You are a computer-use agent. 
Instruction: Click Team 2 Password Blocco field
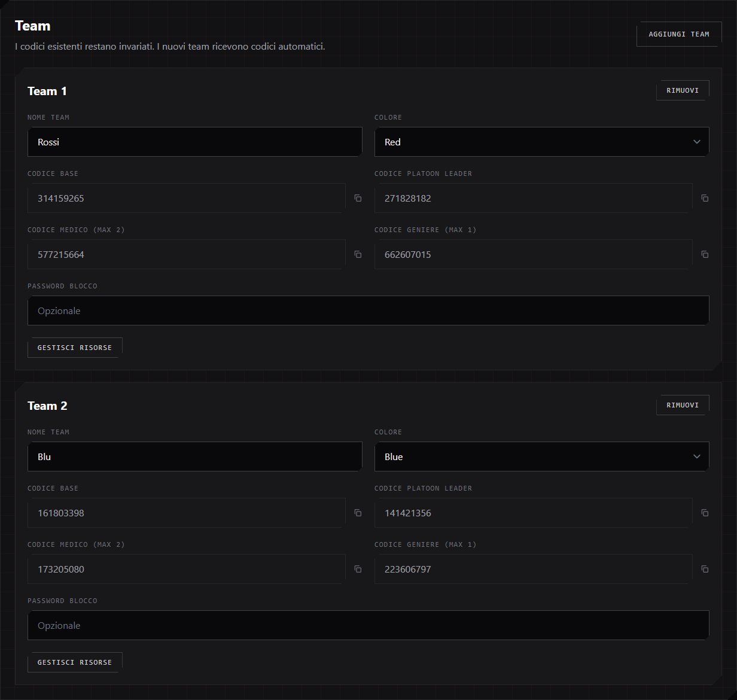[x=368, y=625]
